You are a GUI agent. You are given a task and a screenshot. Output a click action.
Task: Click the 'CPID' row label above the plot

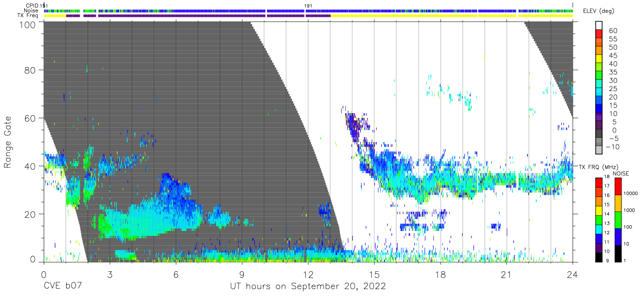[x=31, y=5]
